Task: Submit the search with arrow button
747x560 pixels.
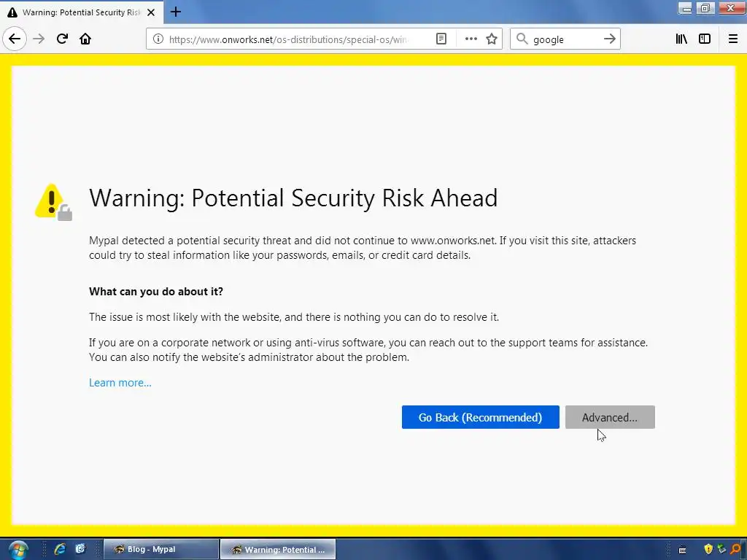Action: coord(610,39)
